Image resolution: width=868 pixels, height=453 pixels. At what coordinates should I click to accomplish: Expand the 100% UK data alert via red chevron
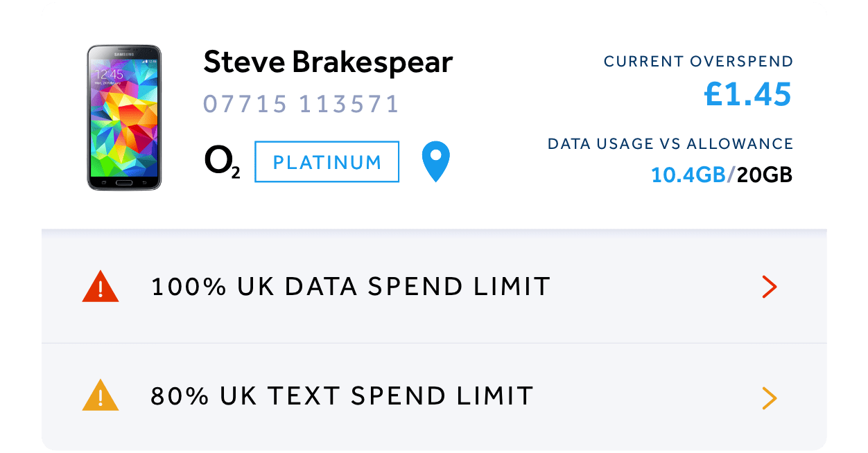click(x=769, y=287)
